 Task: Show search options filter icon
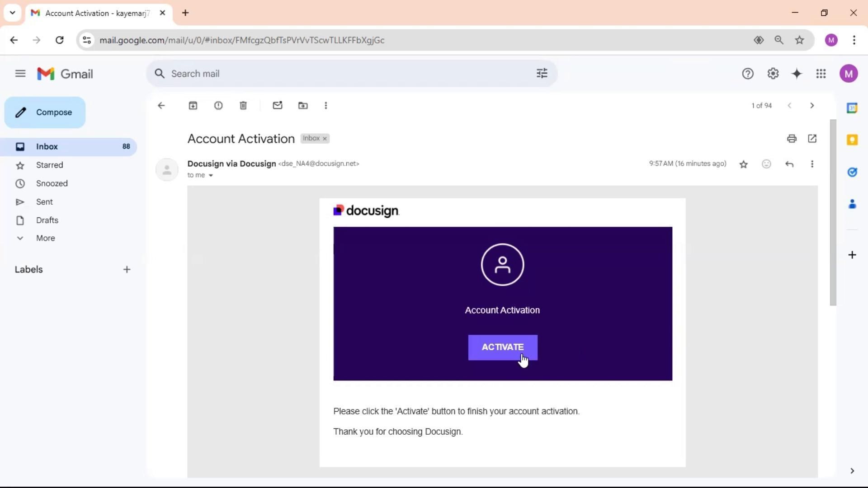[542, 74]
